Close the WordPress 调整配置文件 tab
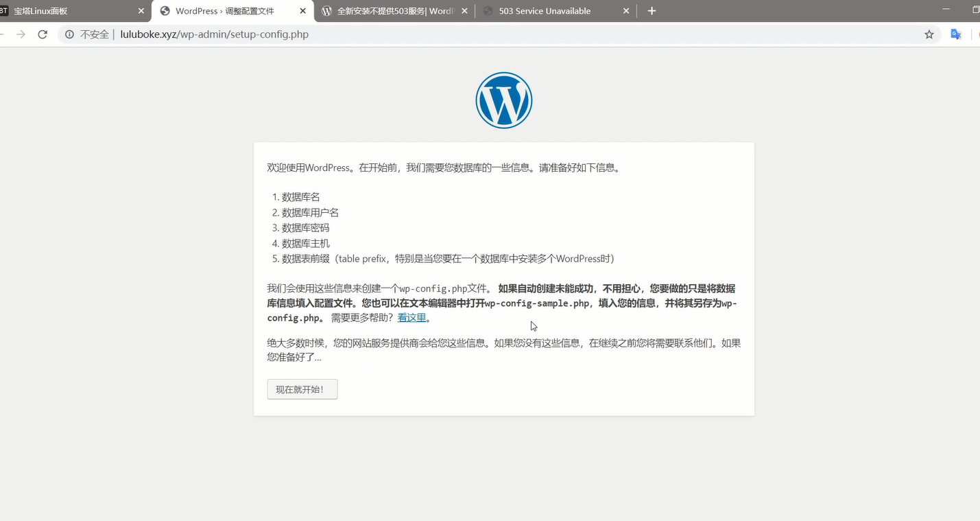 (x=303, y=11)
